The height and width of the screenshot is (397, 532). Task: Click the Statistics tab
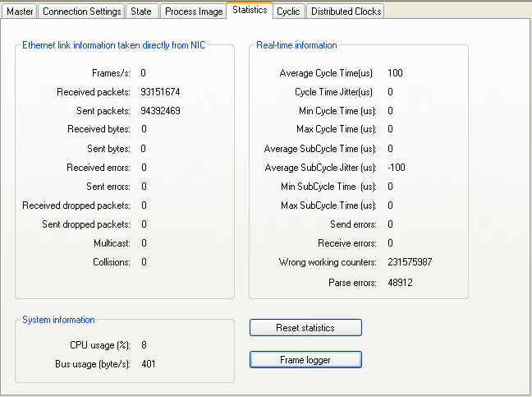click(249, 10)
